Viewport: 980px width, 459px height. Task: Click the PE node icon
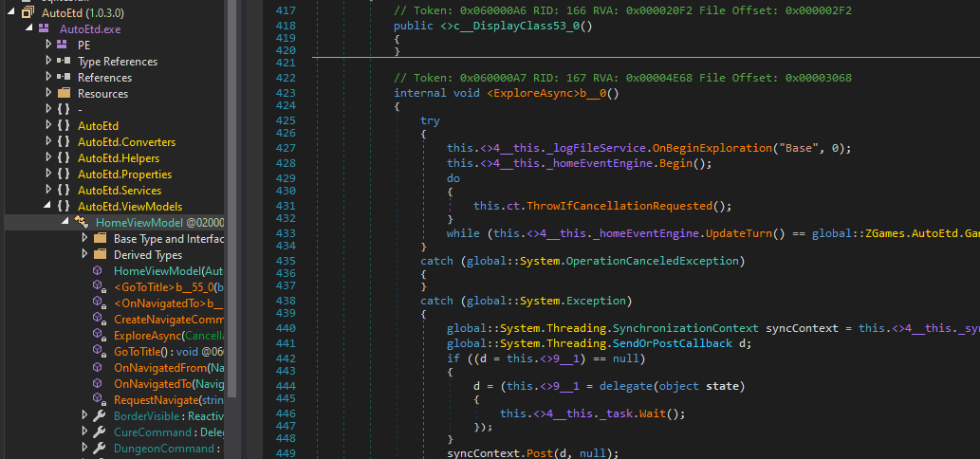coord(65,46)
